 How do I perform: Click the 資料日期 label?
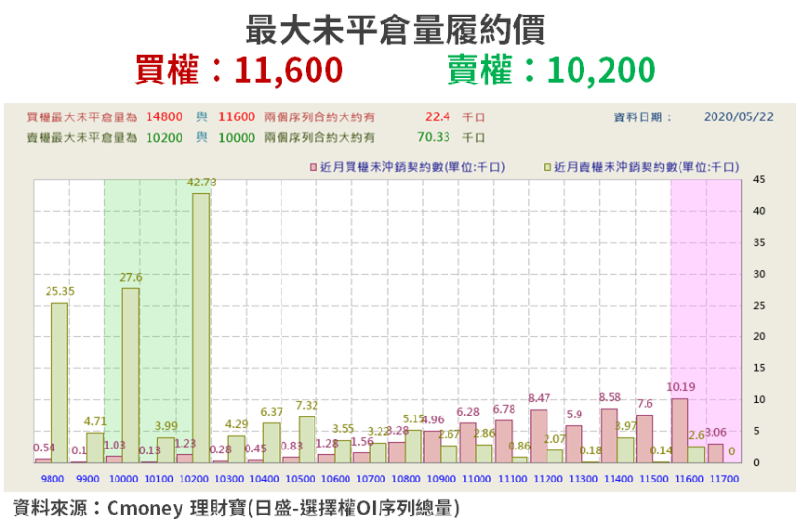tap(643, 117)
